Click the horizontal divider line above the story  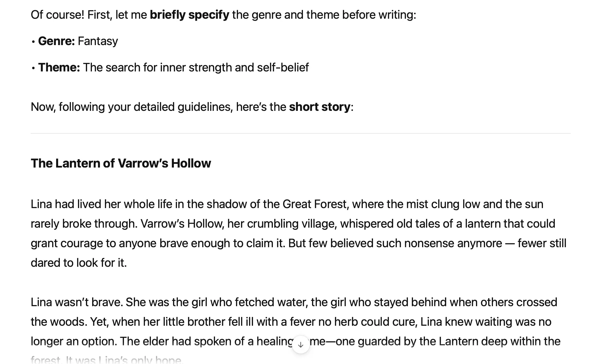[x=301, y=133]
